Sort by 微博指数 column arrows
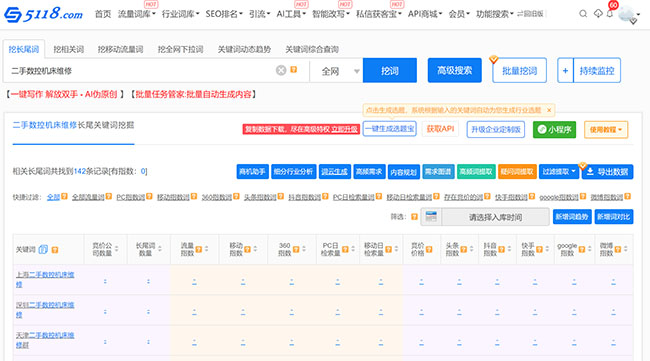This screenshot has width=650, height=361. [626, 249]
